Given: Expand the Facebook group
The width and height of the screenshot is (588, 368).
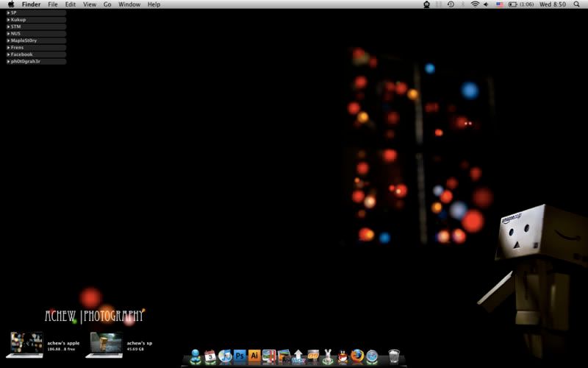Looking at the screenshot, I should coord(8,54).
